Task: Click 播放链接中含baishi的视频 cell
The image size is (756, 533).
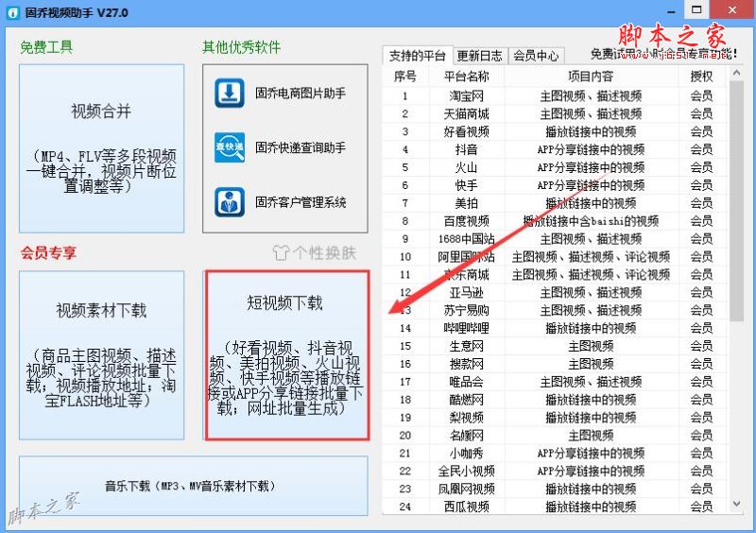Action: click(591, 221)
